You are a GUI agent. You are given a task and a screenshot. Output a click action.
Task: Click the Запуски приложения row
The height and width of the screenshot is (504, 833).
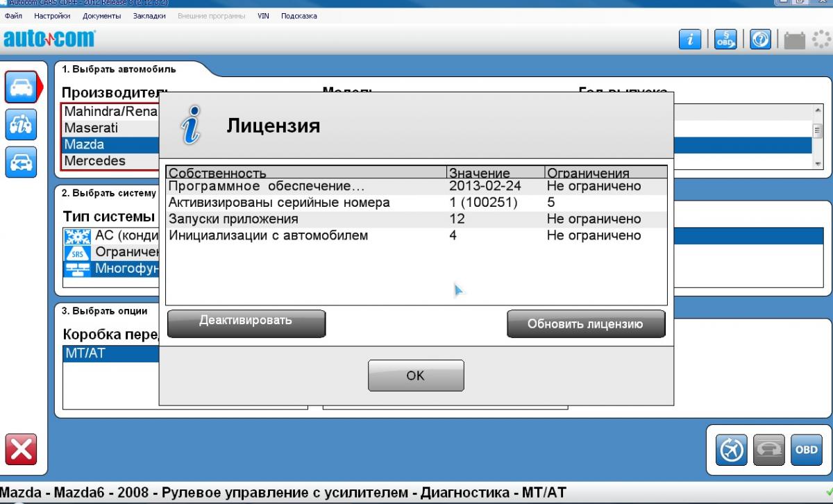[x=416, y=219]
